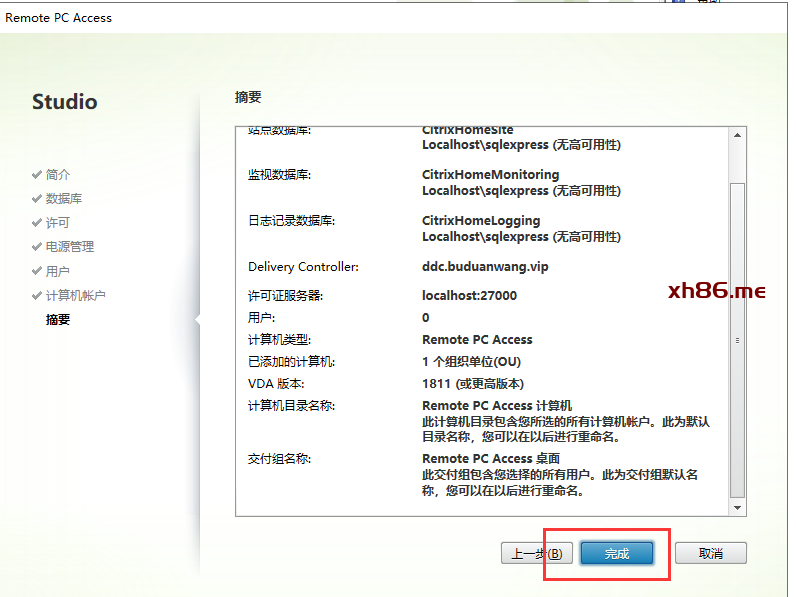Click the VDA 版本: label
The width and height of the screenshot is (796, 597).
click(x=276, y=384)
